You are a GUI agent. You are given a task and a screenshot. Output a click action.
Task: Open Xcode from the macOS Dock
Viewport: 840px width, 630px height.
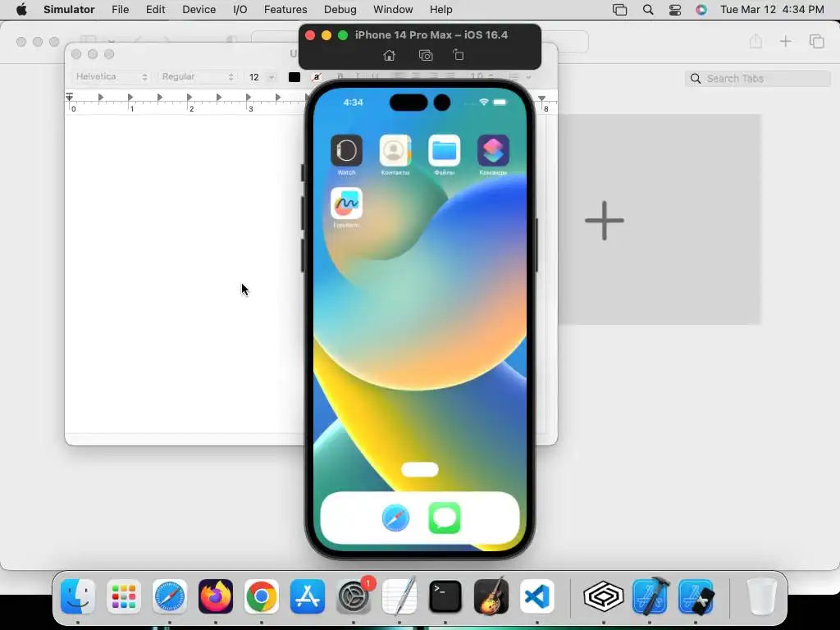(x=650, y=596)
